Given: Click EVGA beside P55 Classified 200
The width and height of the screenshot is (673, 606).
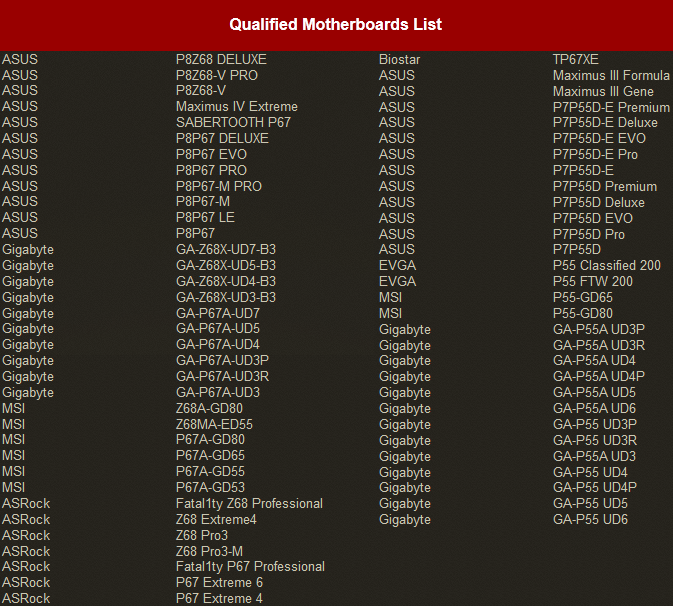Looking at the screenshot, I should click(x=397, y=265).
